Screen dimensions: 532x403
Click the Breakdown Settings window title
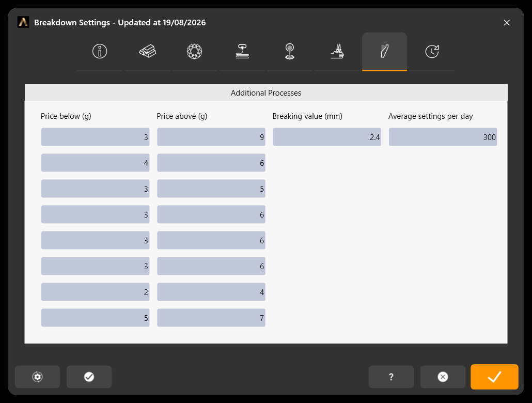120,22
